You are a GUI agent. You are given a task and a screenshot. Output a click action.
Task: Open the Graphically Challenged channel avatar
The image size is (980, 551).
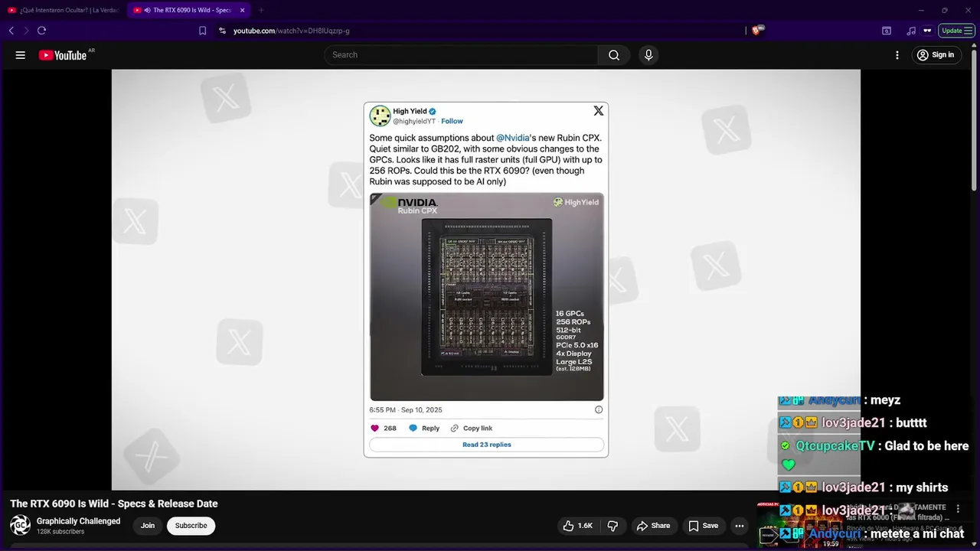[20, 526]
